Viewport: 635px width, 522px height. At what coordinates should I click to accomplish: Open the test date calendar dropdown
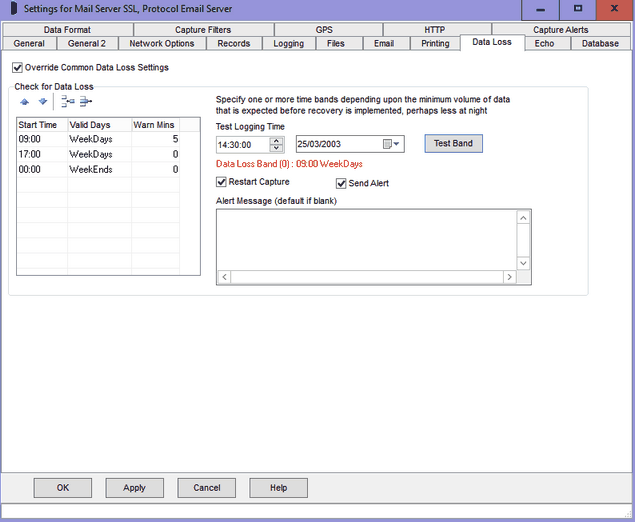(x=397, y=144)
